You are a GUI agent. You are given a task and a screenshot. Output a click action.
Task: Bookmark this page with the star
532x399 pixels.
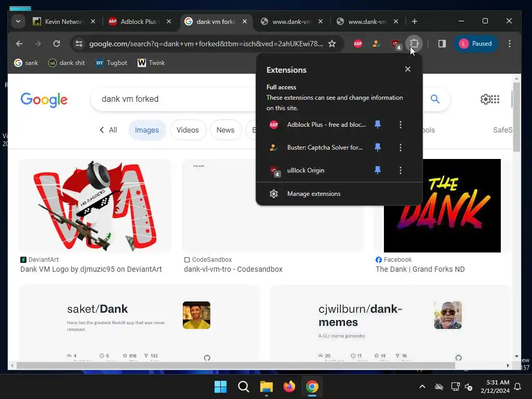click(x=332, y=44)
